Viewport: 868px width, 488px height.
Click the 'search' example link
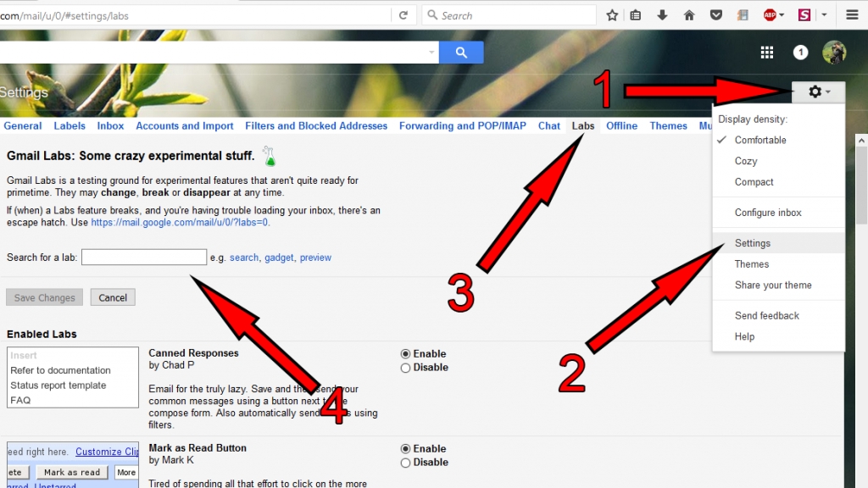pos(244,258)
